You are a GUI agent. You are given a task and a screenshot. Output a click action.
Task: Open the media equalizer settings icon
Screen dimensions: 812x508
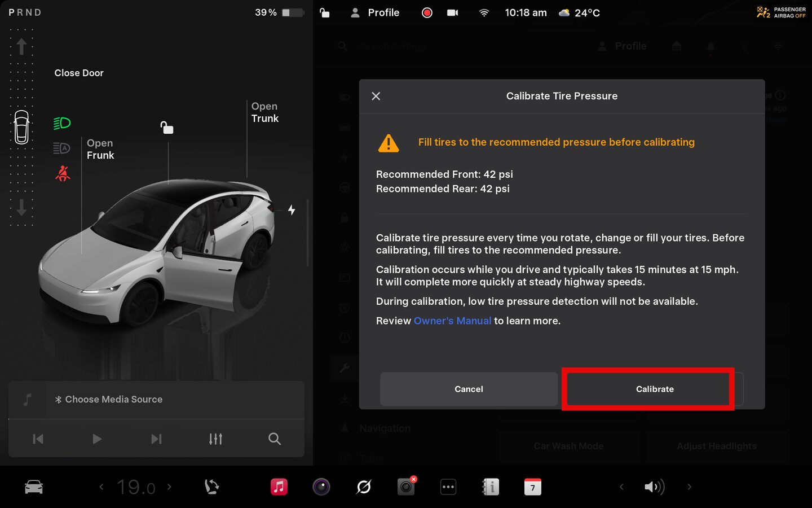215,439
